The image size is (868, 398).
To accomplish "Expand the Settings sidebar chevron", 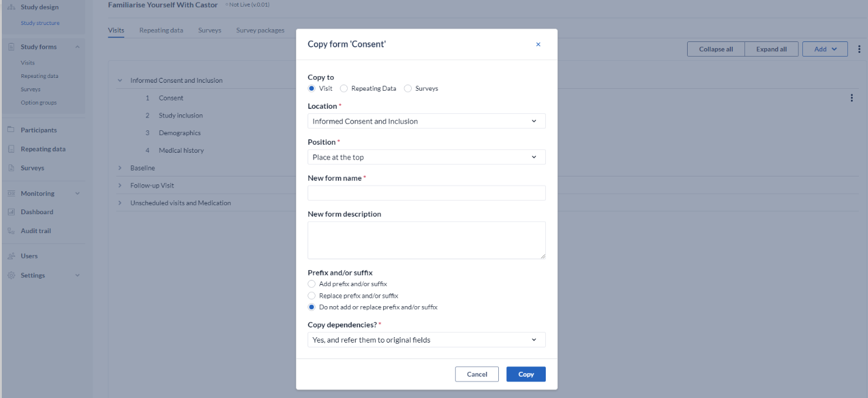I will click(x=77, y=276).
